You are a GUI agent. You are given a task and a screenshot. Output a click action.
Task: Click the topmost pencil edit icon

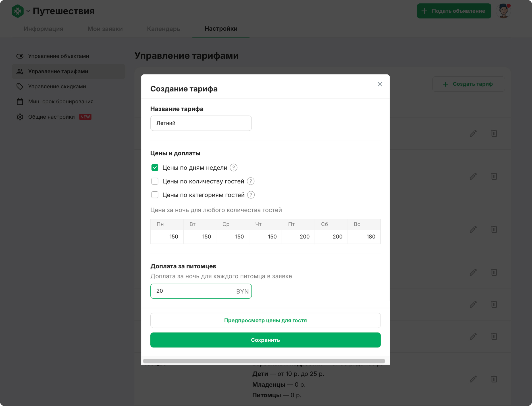(473, 133)
